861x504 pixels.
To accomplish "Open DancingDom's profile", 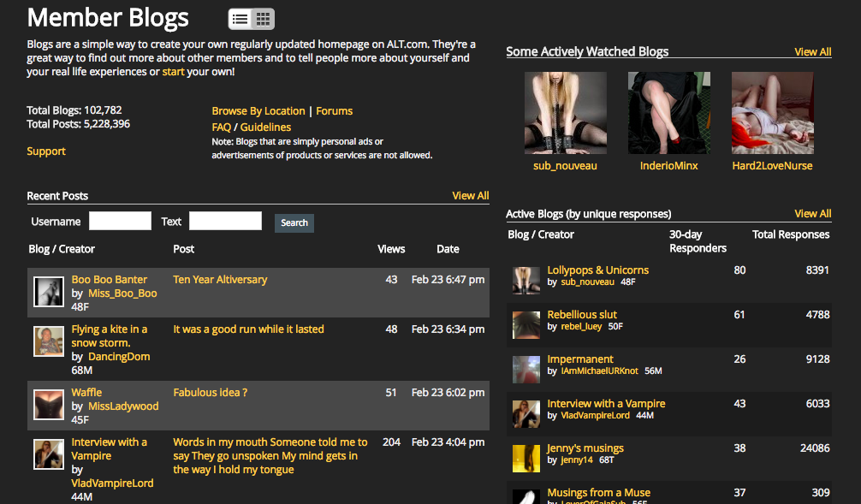I will pos(119,356).
